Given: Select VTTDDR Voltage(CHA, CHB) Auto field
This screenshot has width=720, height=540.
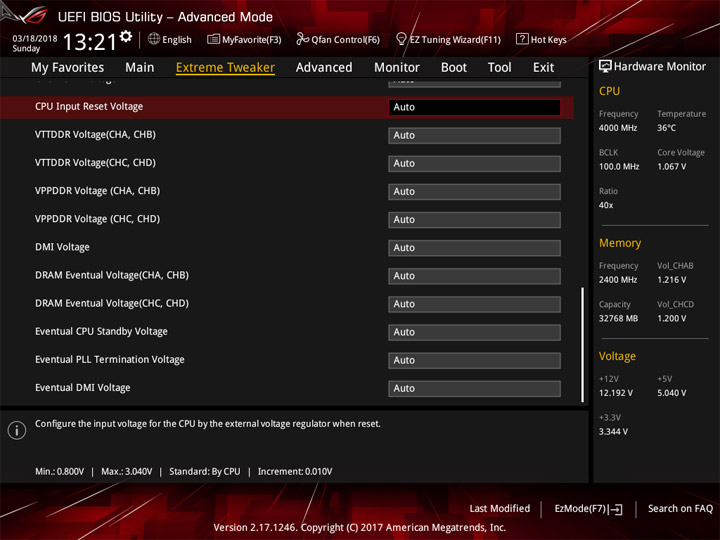Looking at the screenshot, I should point(474,135).
